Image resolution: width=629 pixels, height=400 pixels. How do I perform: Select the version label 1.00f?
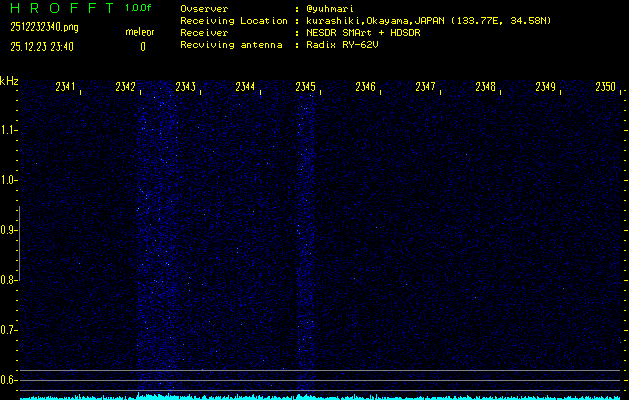(x=138, y=8)
